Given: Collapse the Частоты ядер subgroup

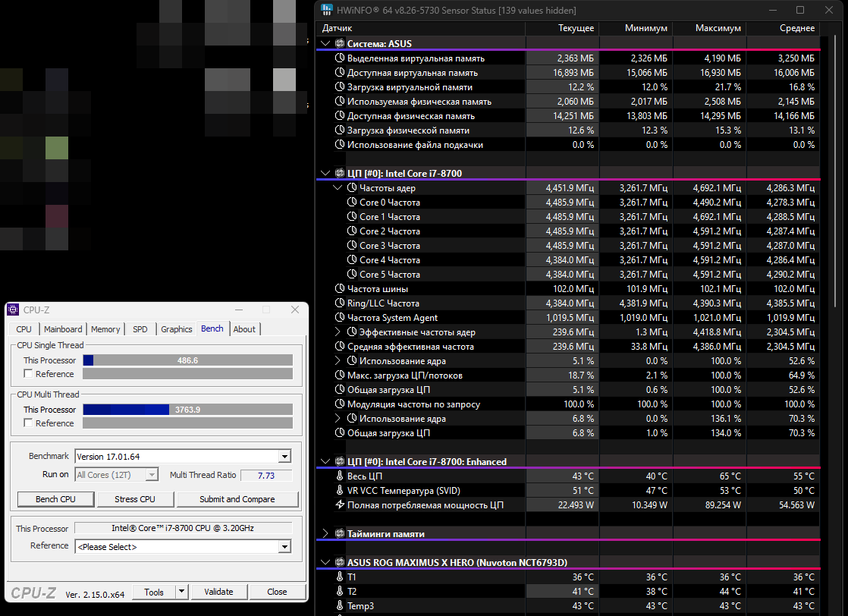Looking at the screenshot, I should point(338,187).
